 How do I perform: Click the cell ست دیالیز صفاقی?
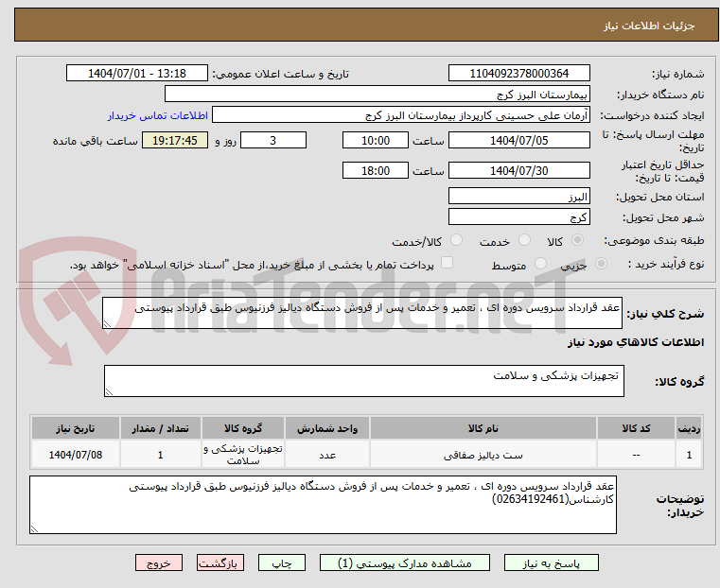483,455
